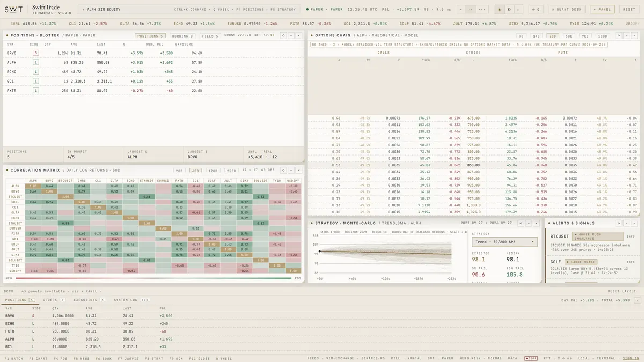Open Info for GOLF large trade alert
This screenshot has height=362, width=644.
point(631,262)
